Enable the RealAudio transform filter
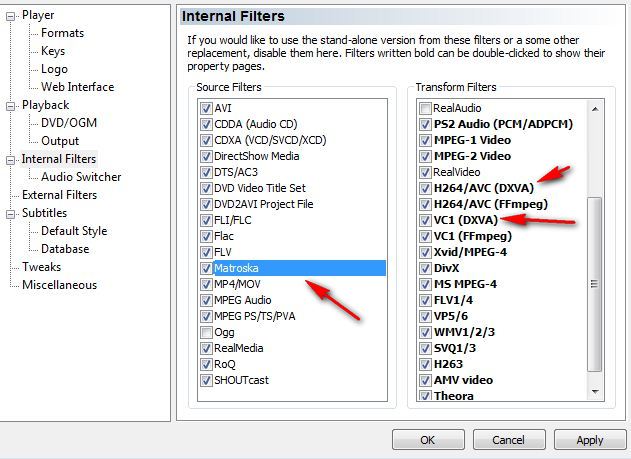 [x=425, y=108]
